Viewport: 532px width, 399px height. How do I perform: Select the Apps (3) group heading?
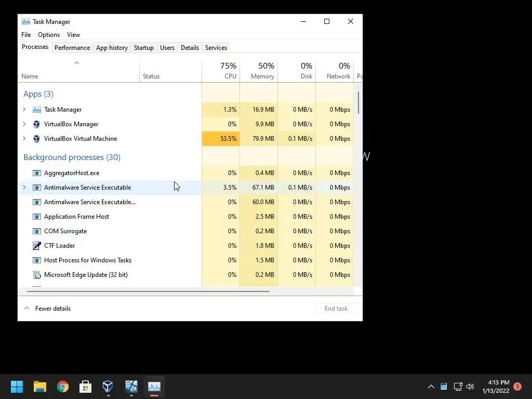tap(38, 94)
